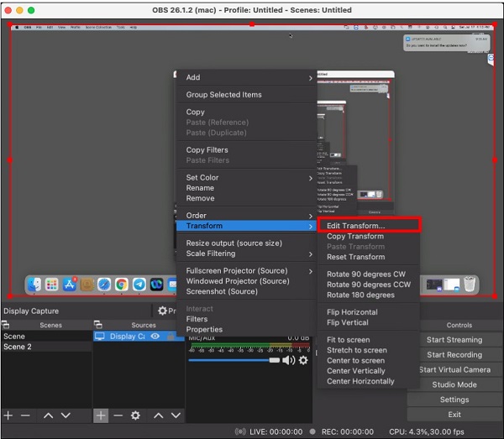Move scene up with arrow icon
Screen dimensions: 504x439
(x=48, y=415)
